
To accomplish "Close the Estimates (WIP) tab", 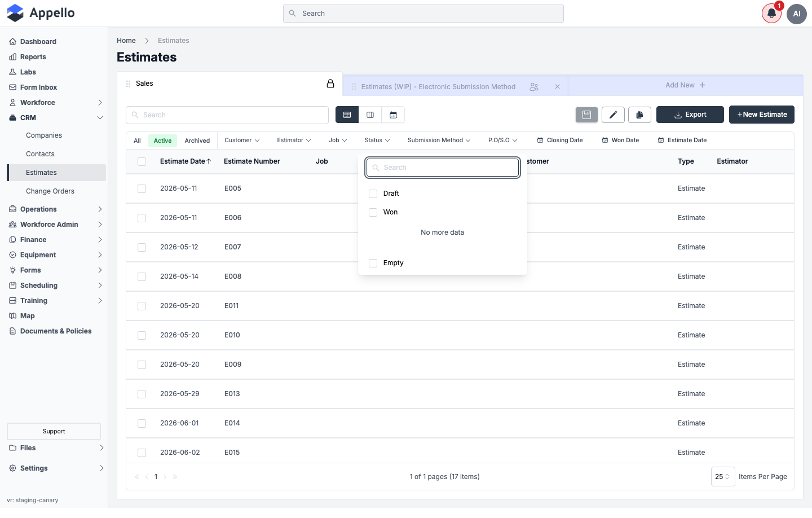I will click(x=557, y=87).
